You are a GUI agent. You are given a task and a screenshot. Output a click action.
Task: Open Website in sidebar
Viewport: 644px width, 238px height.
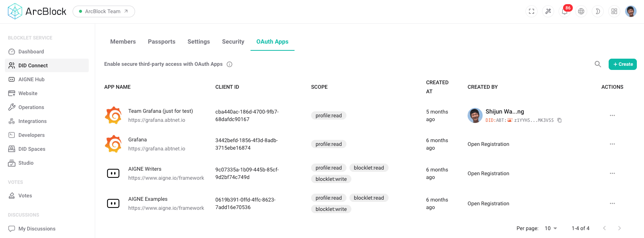point(47,93)
